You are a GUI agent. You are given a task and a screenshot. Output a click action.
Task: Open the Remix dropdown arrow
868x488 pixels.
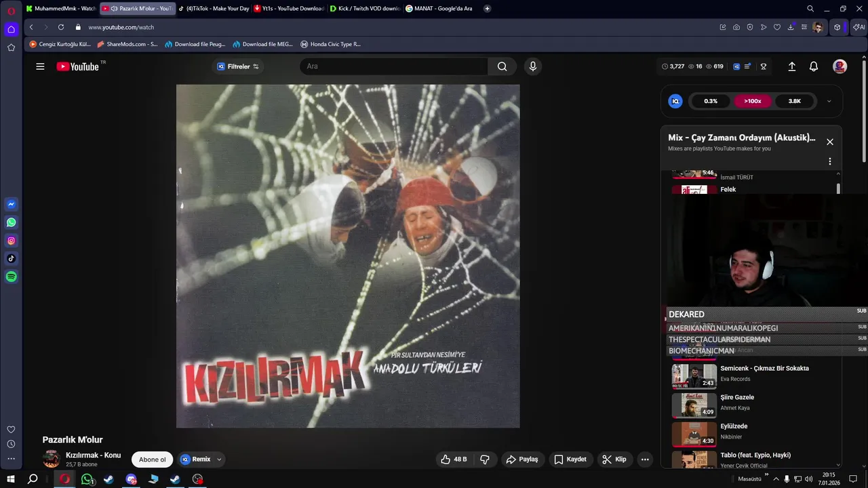pos(219,460)
